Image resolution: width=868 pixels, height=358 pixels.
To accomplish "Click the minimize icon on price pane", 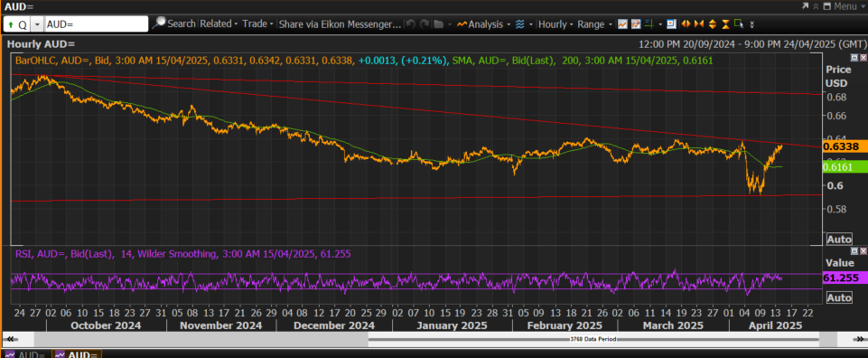I will pos(854,58).
